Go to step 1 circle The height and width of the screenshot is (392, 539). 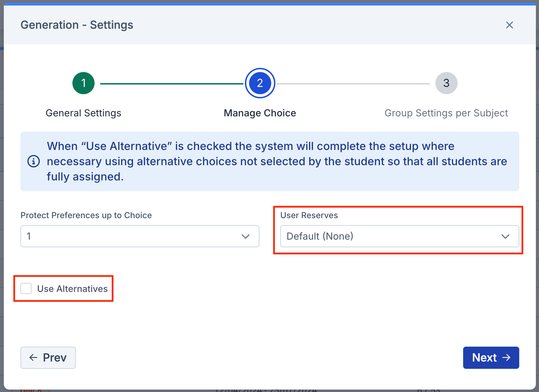click(83, 83)
